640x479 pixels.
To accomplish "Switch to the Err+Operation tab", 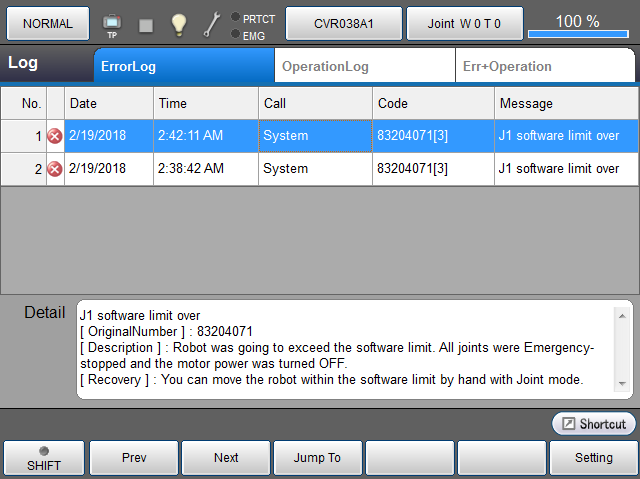I will 507,67.
